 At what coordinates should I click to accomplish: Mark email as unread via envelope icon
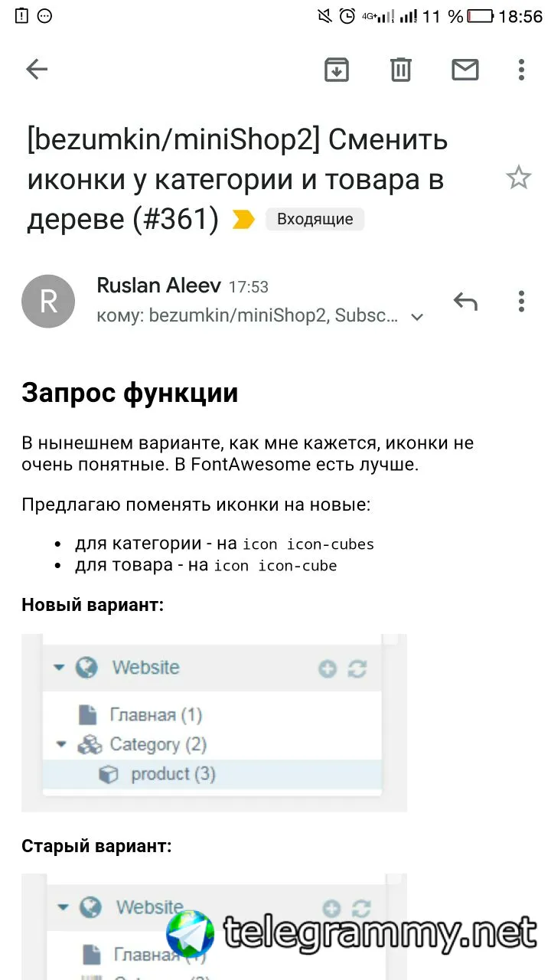(465, 70)
